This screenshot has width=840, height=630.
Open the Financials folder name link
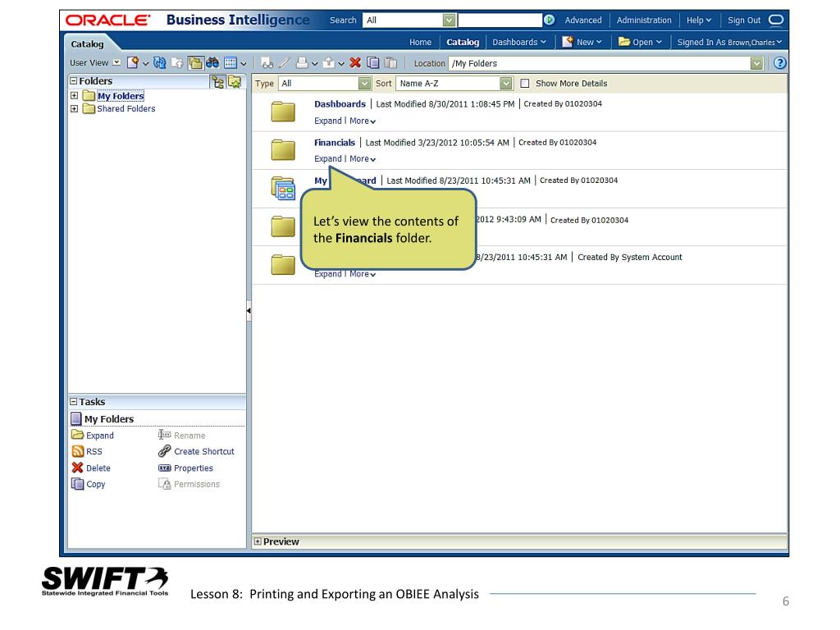[x=335, y=143]
